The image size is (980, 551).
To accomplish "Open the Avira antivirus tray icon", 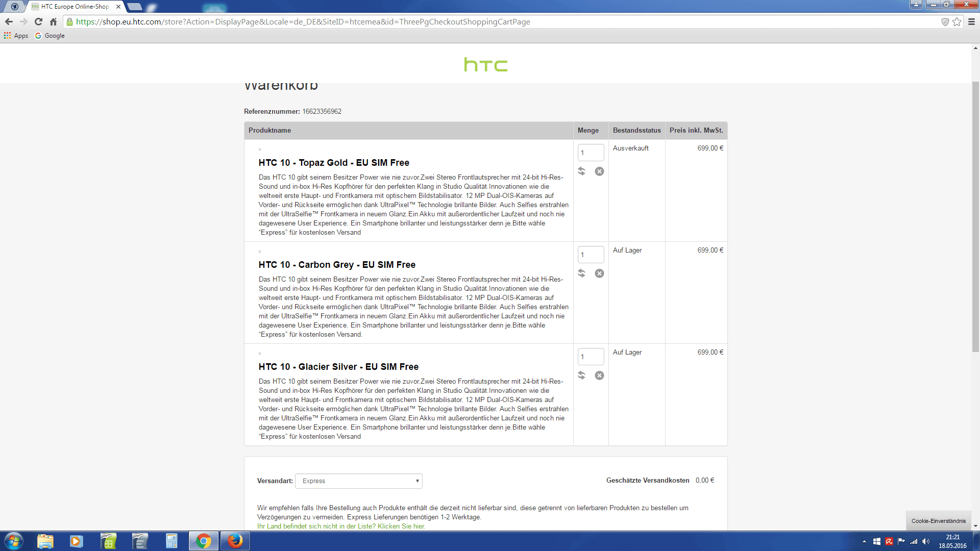I will click(889, 541).
